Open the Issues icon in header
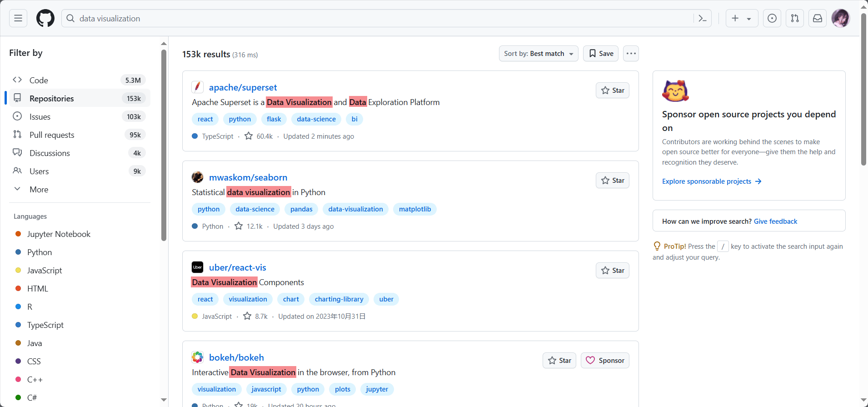The width and height of the screenshot is (868, 407). click(x=772, y=18)
